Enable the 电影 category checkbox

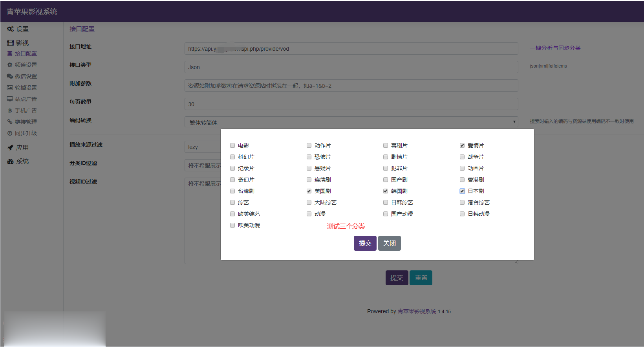pos(232,145)
